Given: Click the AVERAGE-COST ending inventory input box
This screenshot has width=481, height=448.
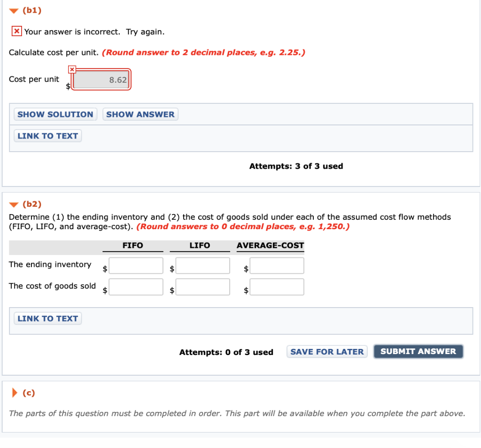Looking at the screenshot, I should click(277, 265).
